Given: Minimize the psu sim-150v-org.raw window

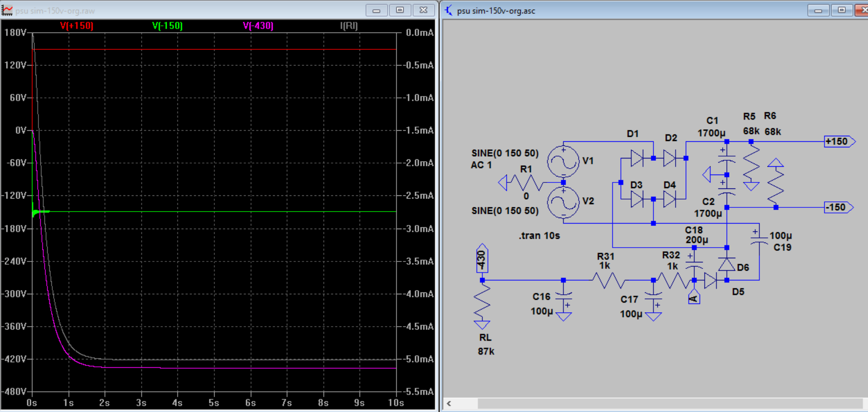Looking at the screenshot, I should click(x=376, y=10).
